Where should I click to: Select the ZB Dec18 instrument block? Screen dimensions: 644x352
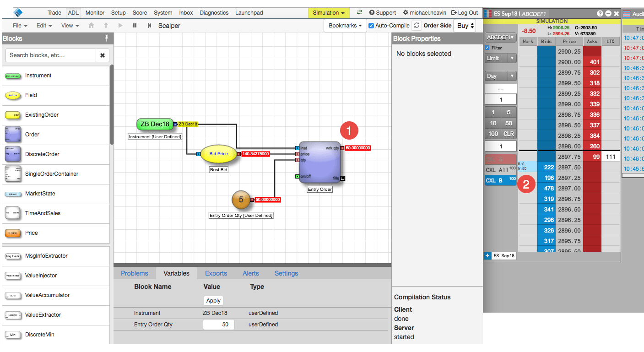click(x=155, y=124)
